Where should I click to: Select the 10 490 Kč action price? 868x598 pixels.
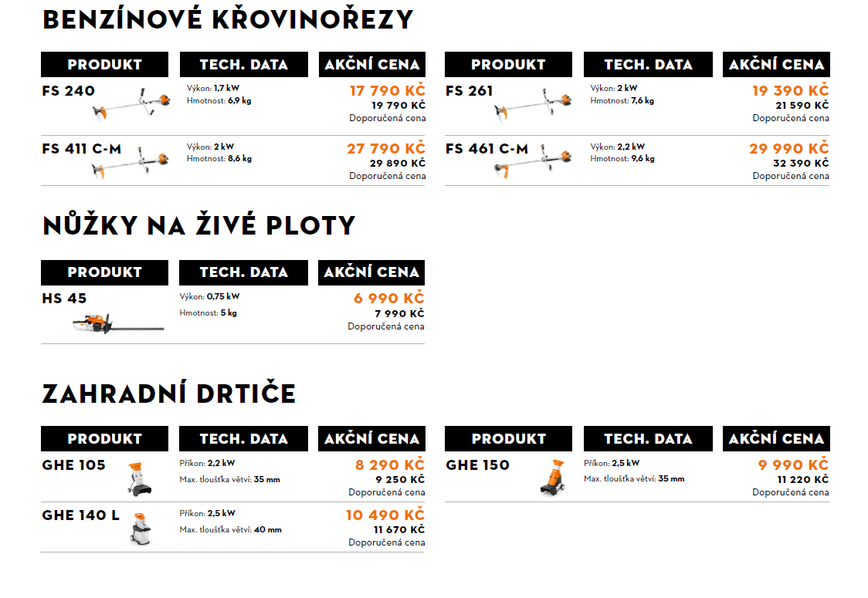click(x=385, y=515)
